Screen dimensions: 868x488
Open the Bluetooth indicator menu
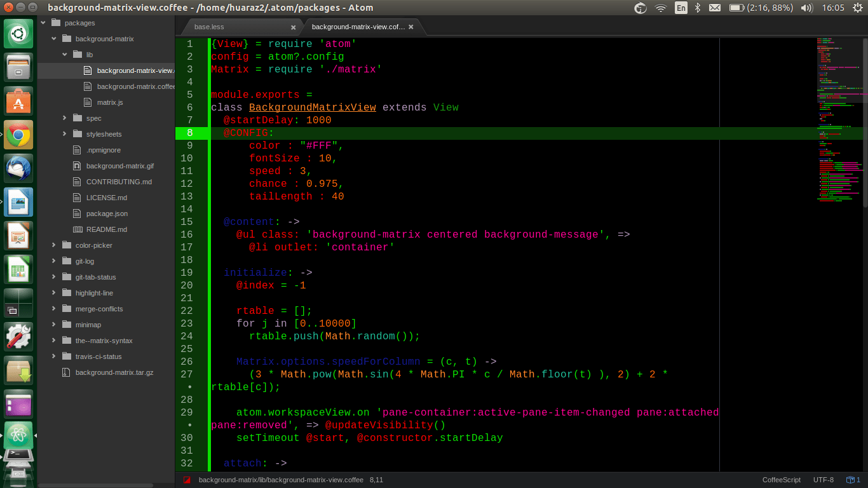coord(697,8)
